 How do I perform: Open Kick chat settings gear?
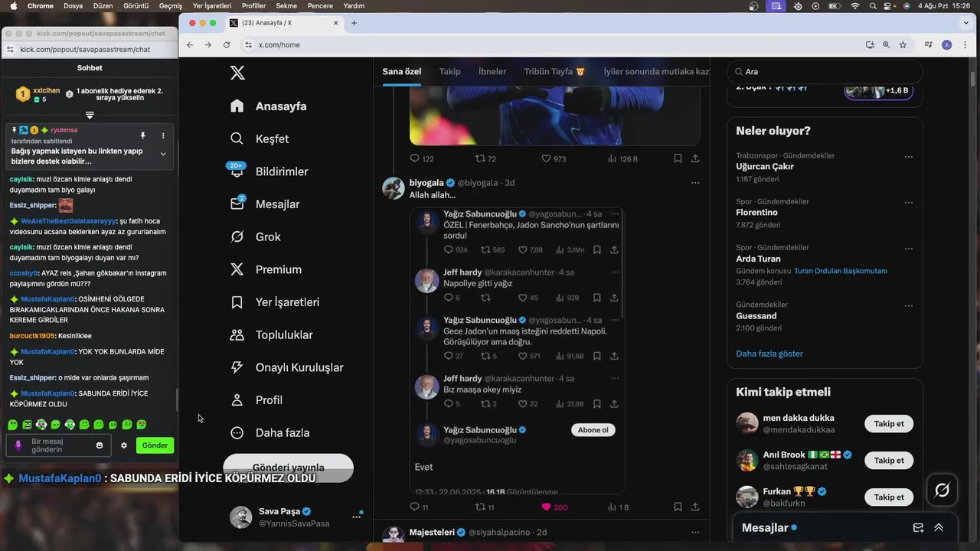point(124,445)
